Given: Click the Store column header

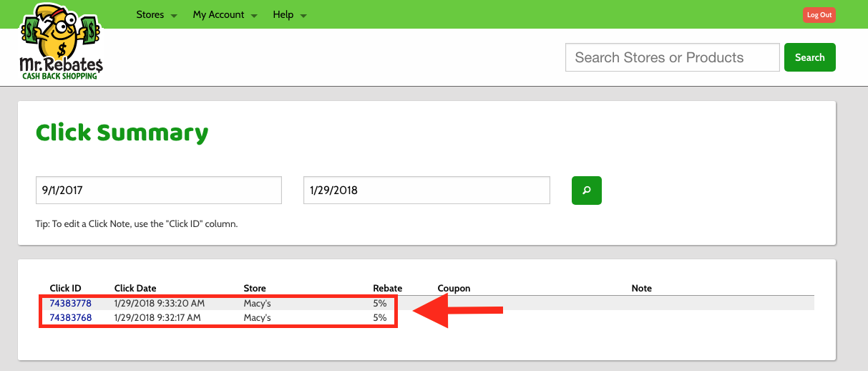Looking at the screenshot, I should [x=255, y=288].
